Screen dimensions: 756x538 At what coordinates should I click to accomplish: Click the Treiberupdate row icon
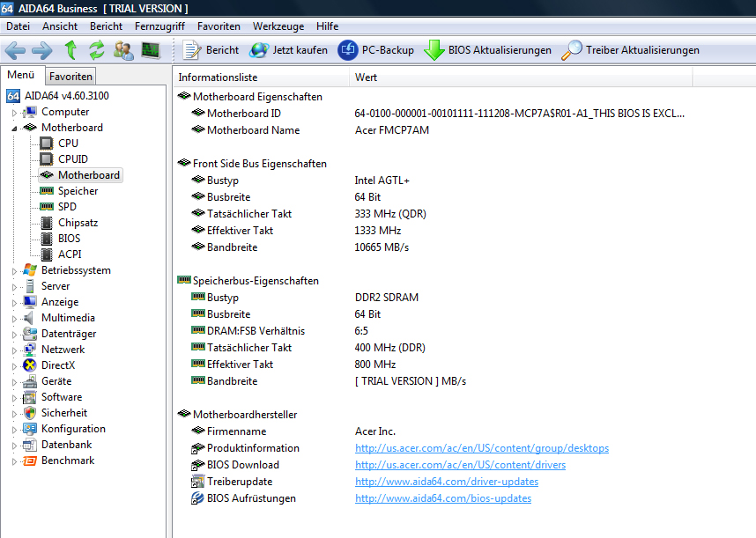(x=197, y=482)
